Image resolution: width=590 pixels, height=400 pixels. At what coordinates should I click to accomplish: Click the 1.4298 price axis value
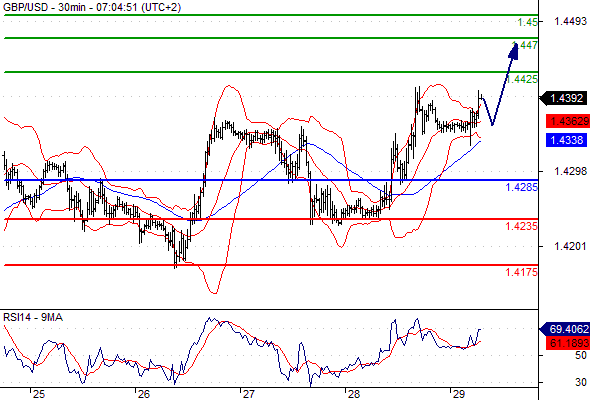[570, 171]
